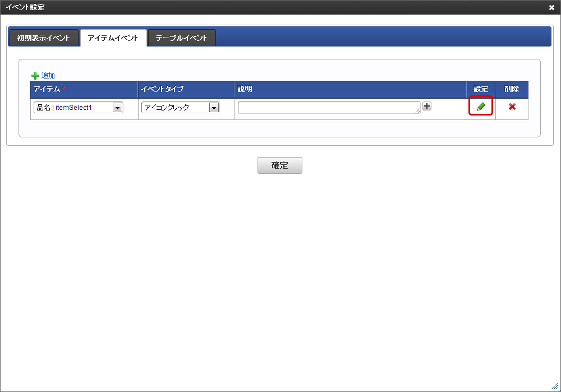561x392 pixels.
Task: Focus the 説明 description text field
Action: (x=329, y=108)
